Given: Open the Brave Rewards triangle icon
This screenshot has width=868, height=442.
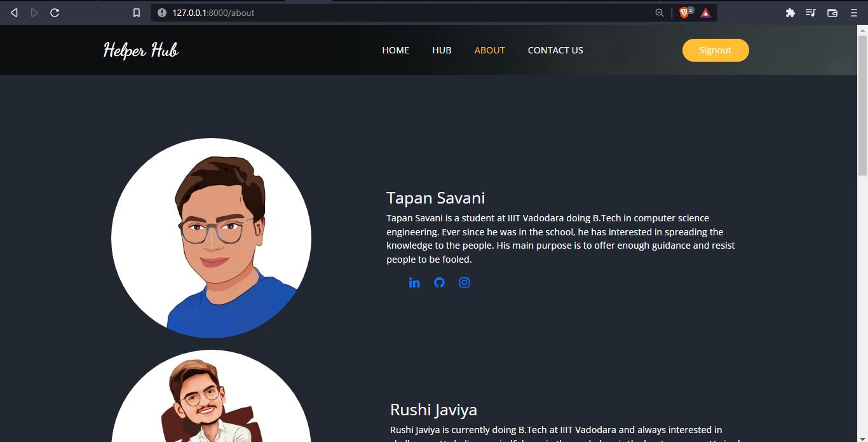Looking at the screenshot, I should click(705, 13).
